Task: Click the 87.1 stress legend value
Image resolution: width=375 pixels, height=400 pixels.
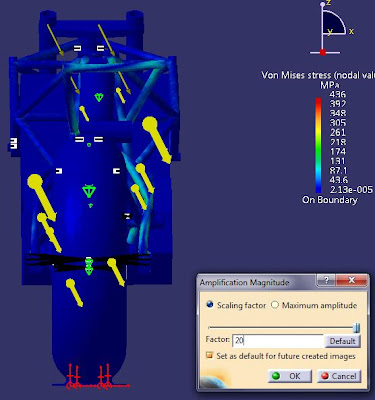Action: (x=338, y=171)
